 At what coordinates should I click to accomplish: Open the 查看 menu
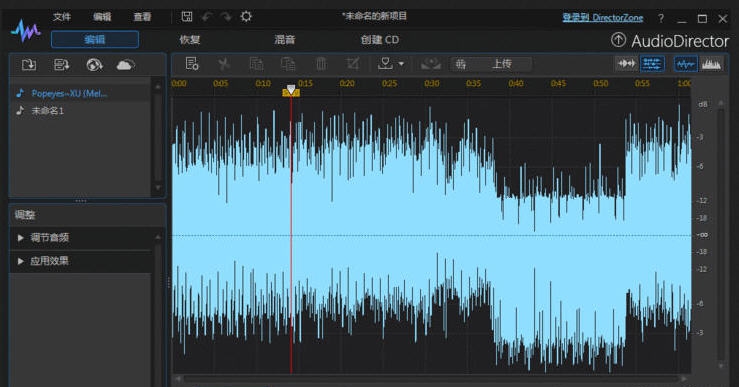tap(142, 17)
